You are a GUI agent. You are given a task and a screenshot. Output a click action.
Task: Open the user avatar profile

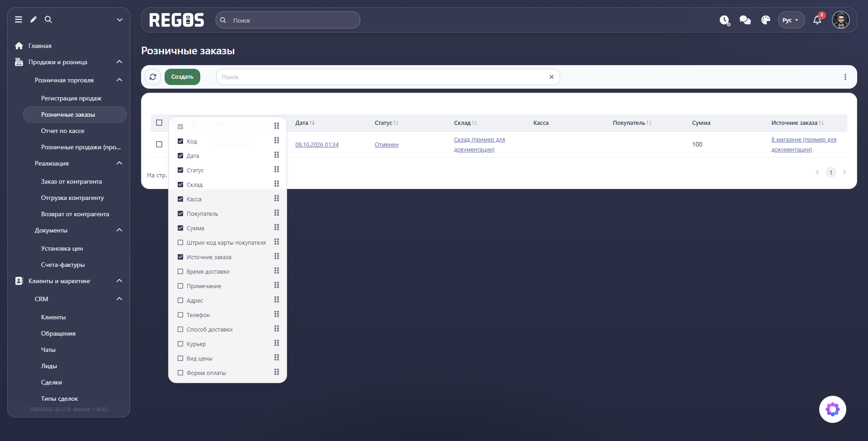(841, 20)
